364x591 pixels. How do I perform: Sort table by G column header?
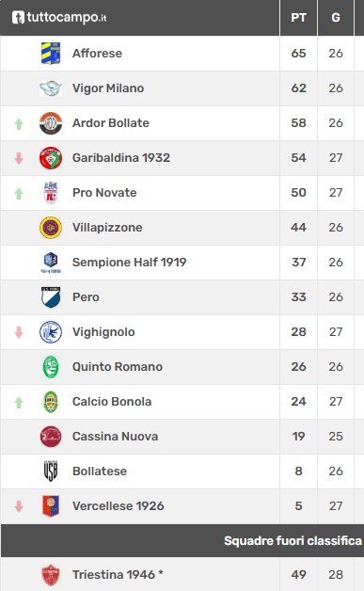pyautogui.click(x=336, y=18)
